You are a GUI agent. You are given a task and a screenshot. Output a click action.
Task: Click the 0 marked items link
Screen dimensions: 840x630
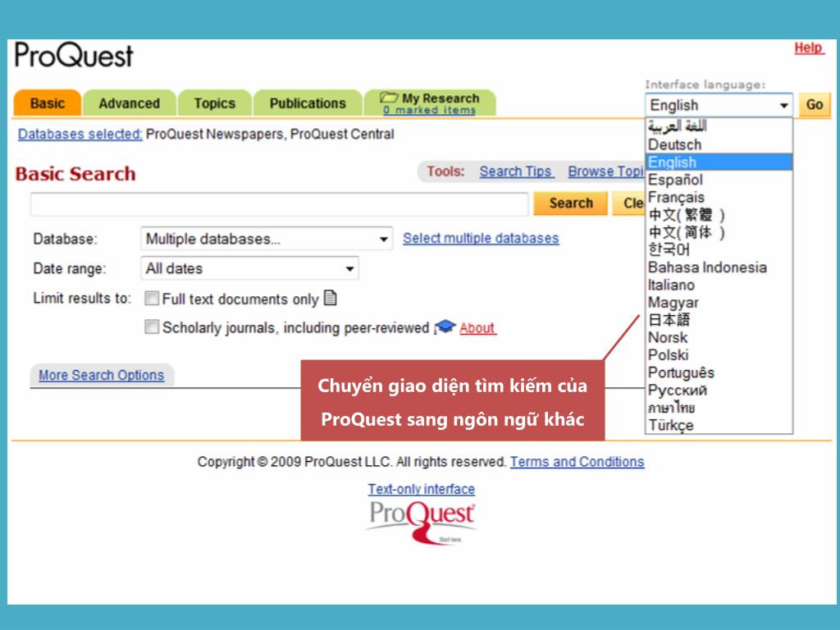[429, 110]
